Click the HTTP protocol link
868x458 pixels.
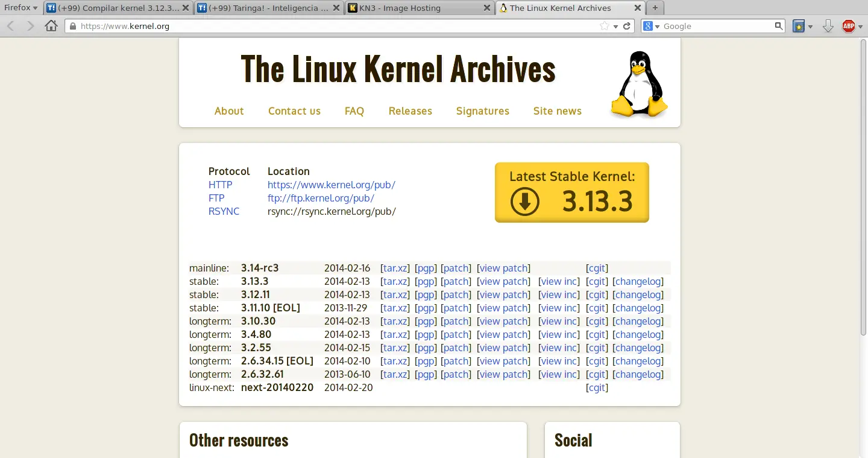(x=220, y=185)
